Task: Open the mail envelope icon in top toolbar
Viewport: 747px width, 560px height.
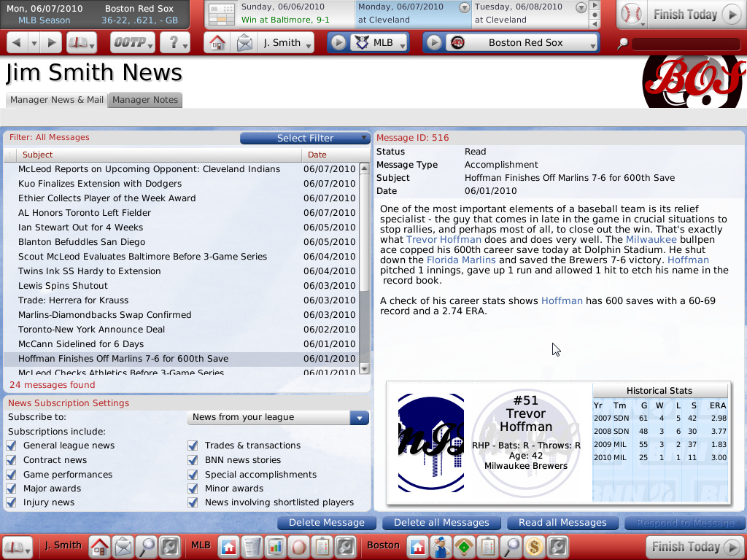Action: coord(244,43)
